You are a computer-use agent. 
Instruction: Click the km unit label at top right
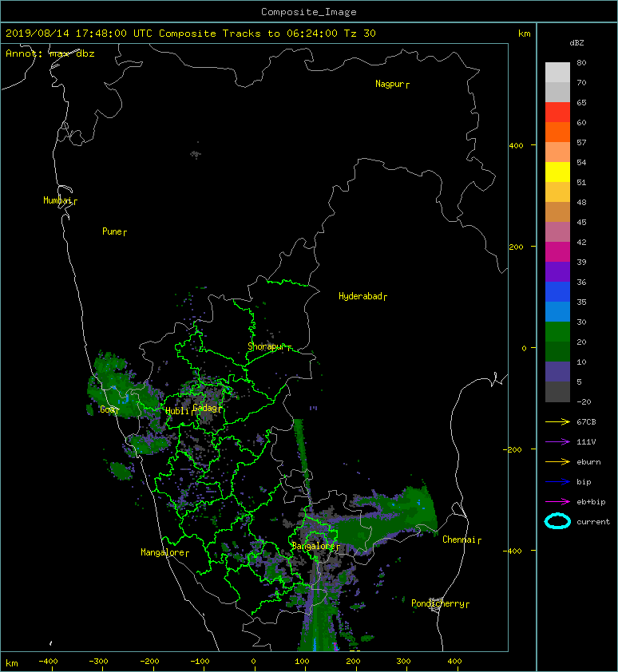click(525, 34)
